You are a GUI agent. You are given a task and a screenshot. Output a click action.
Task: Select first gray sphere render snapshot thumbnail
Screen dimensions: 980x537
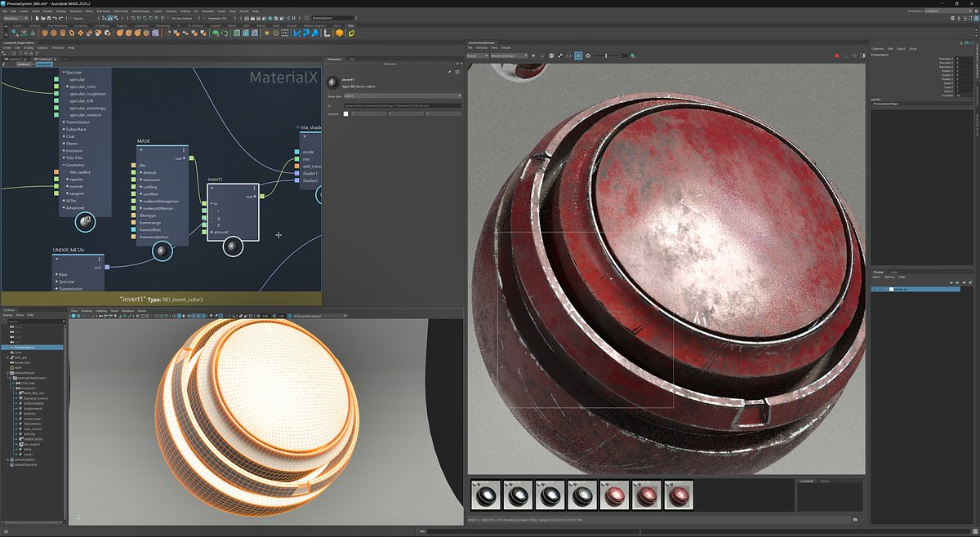486,496
